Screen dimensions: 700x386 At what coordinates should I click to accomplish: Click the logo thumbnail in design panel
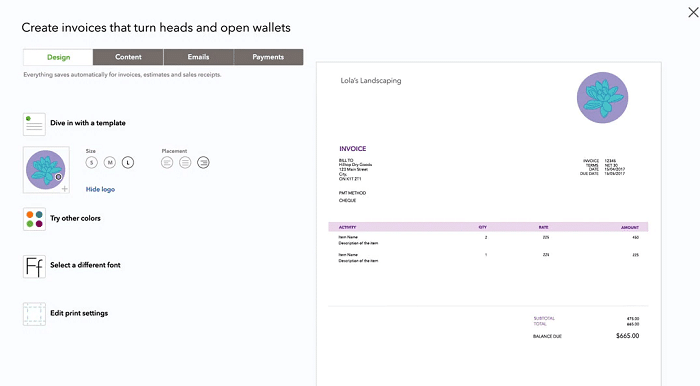46,170
